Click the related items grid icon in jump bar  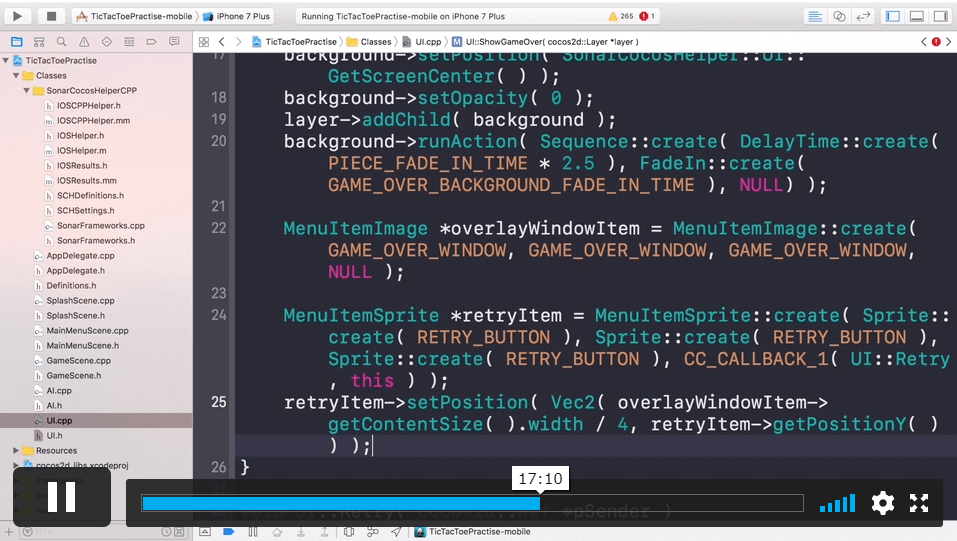click(204, 42)
